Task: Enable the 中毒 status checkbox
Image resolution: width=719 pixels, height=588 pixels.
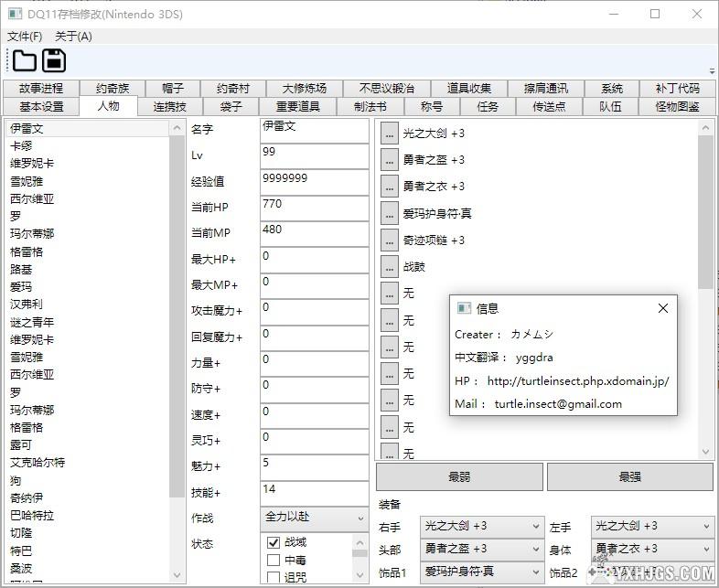Action: (x=274, y=561)
